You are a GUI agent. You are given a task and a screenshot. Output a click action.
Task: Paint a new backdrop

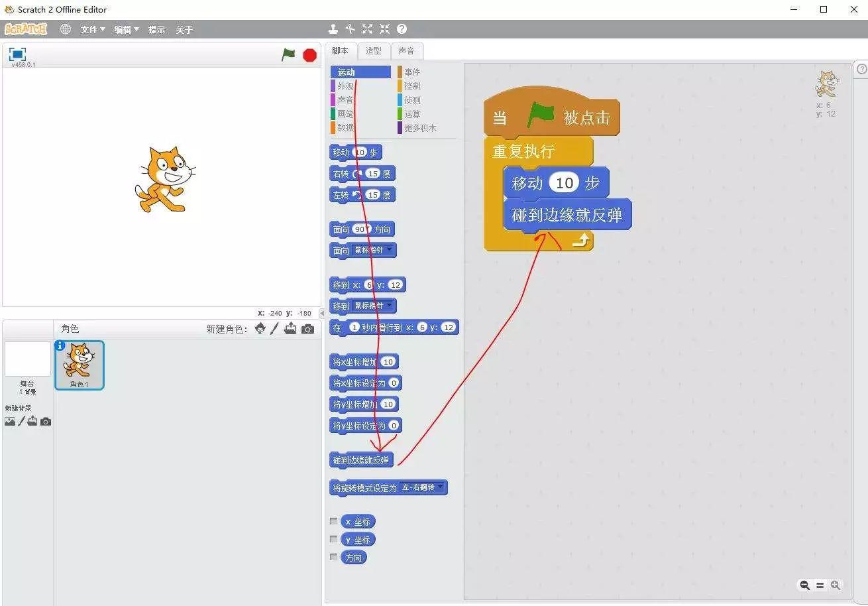coord(21,421)
